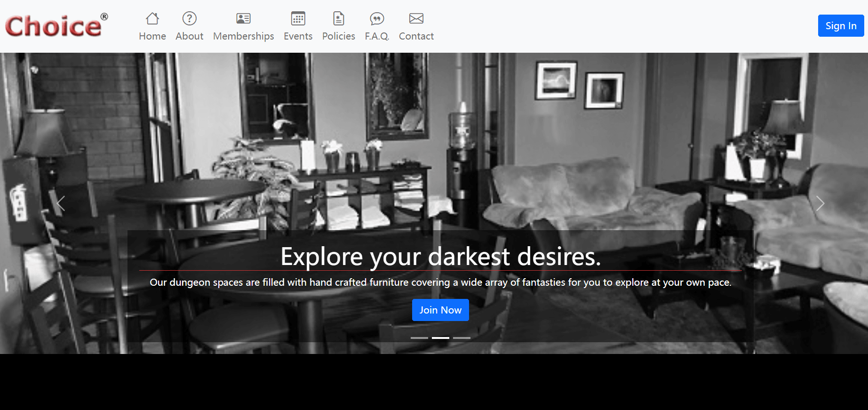Go to previous carousel slide arrow
The image size is (868, 410).
point(61,203)
